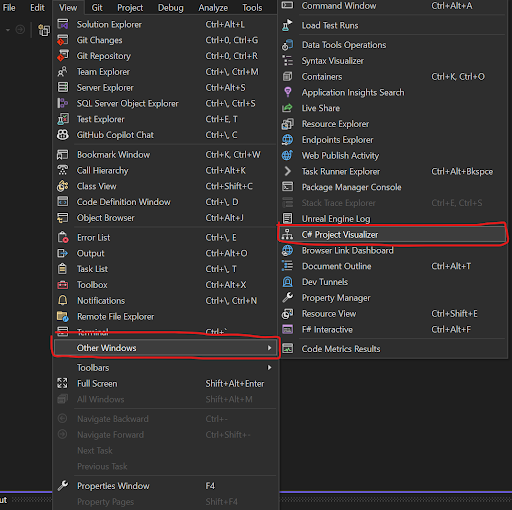Screen dimensions: 512x510
Task: Click the SQL Server Object Explorer icon
Action: [63, 103]
